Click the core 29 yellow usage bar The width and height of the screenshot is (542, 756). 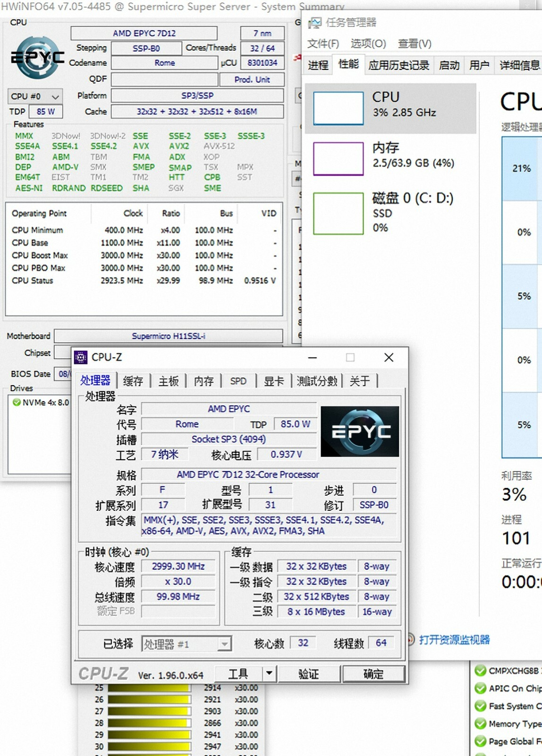149,735
